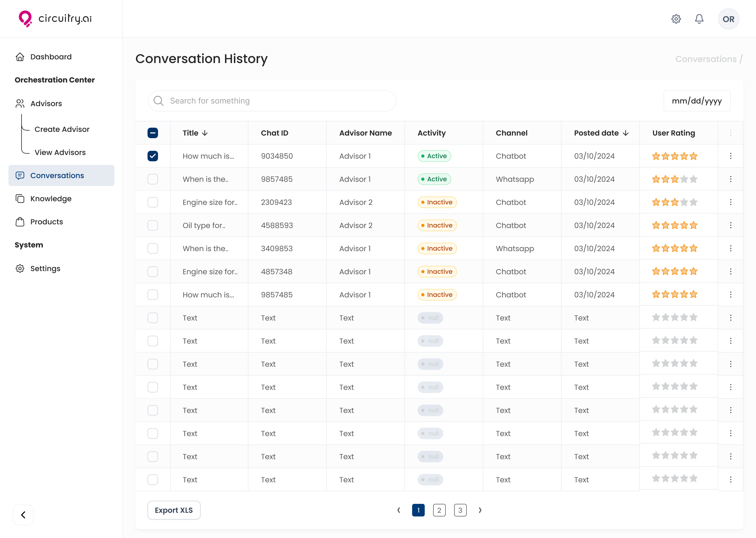Click the top-right settings gear
Viewport: 756px width, 538px height.
676,19
